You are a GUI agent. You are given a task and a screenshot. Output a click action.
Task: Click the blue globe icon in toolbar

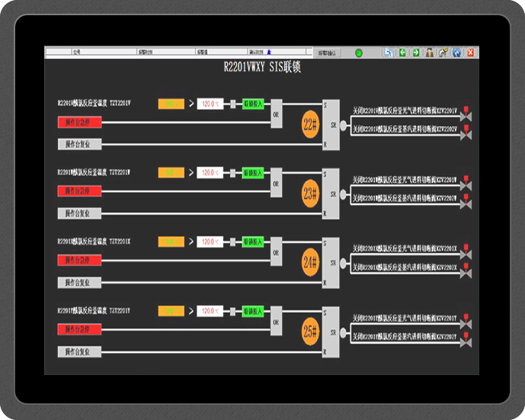click(456, 53)
